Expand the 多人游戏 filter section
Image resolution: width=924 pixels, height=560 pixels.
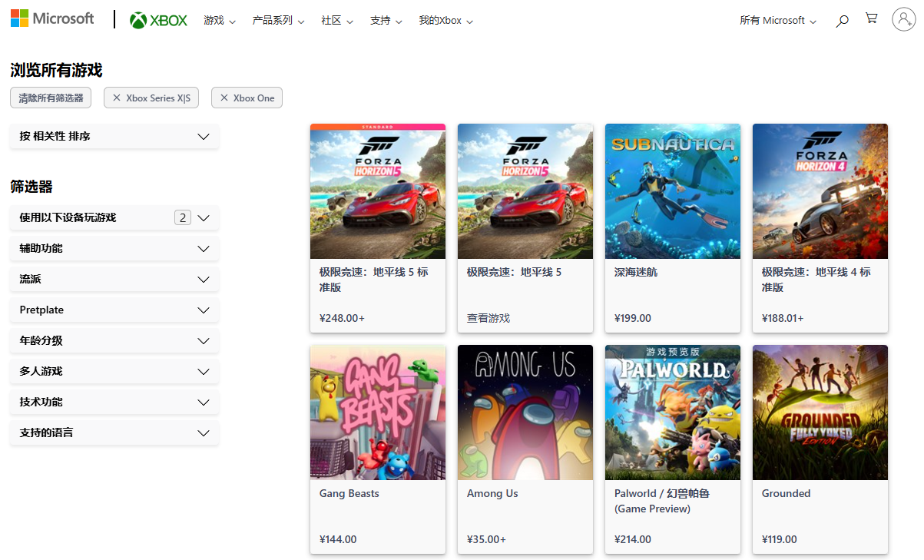point(114,371)
